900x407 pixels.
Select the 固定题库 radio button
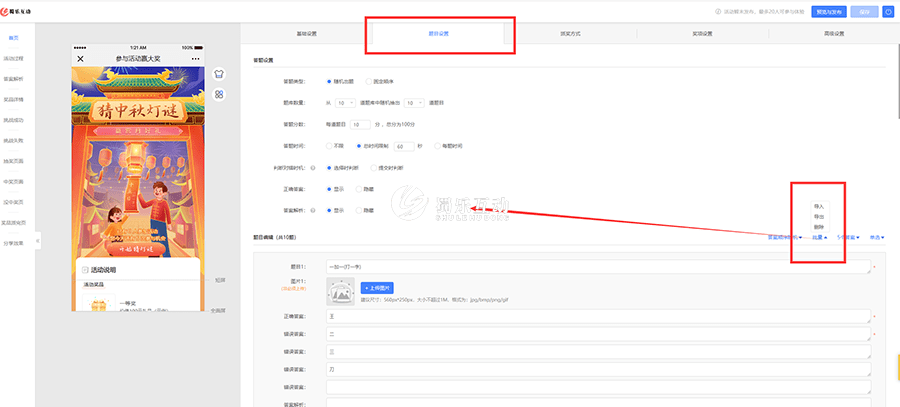368,81
